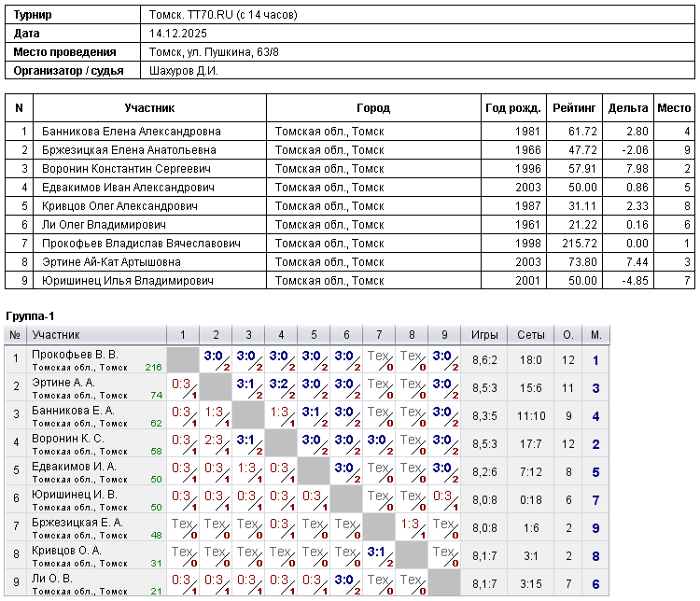The image size is (700, 601).
Task: Click the "Игры" header in group table
Action: [x=484, y=335]
